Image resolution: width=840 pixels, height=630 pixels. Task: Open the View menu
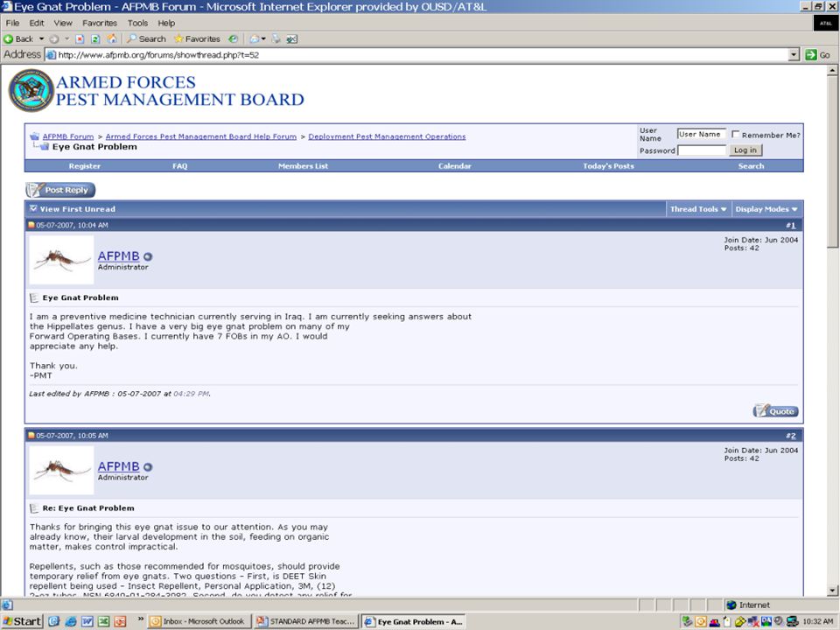point(63,23)
